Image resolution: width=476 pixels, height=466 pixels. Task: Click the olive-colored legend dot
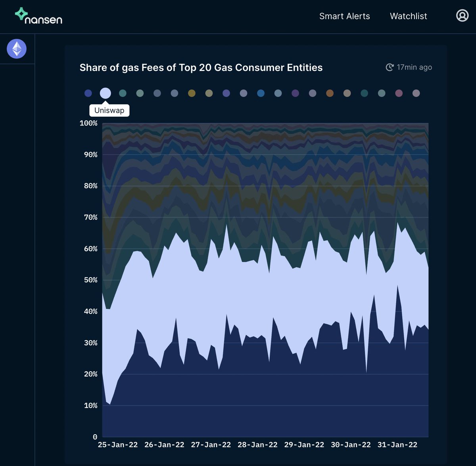[209, 93]
